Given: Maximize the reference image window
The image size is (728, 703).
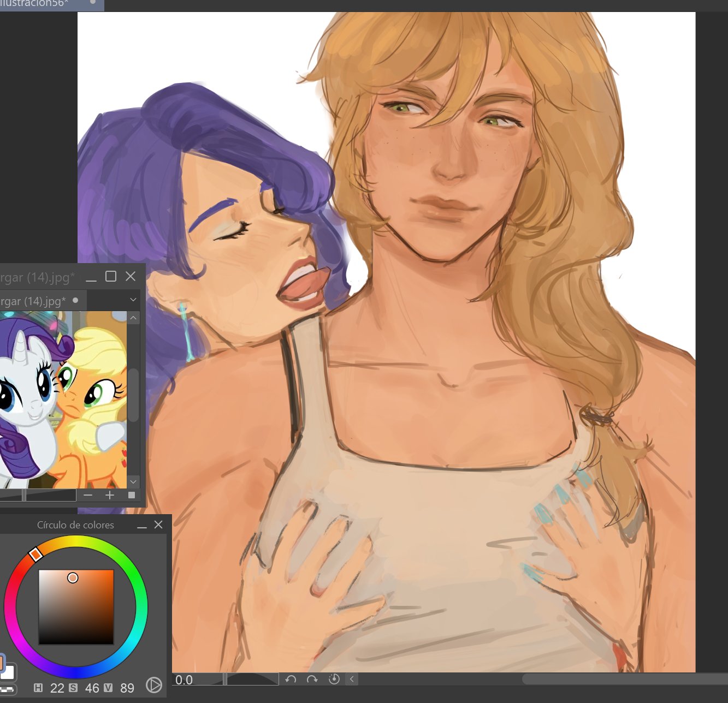Looking at the screenshot, I should pos(111,276).
